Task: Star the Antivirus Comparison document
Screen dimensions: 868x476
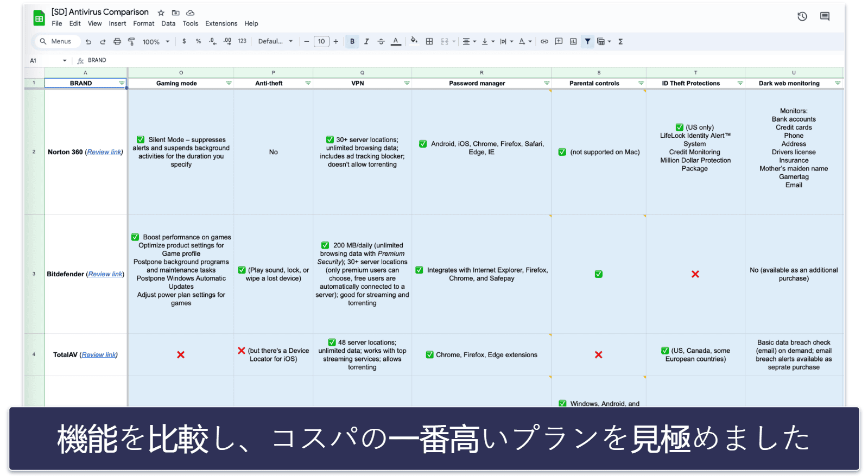Action: click(161, 12)
